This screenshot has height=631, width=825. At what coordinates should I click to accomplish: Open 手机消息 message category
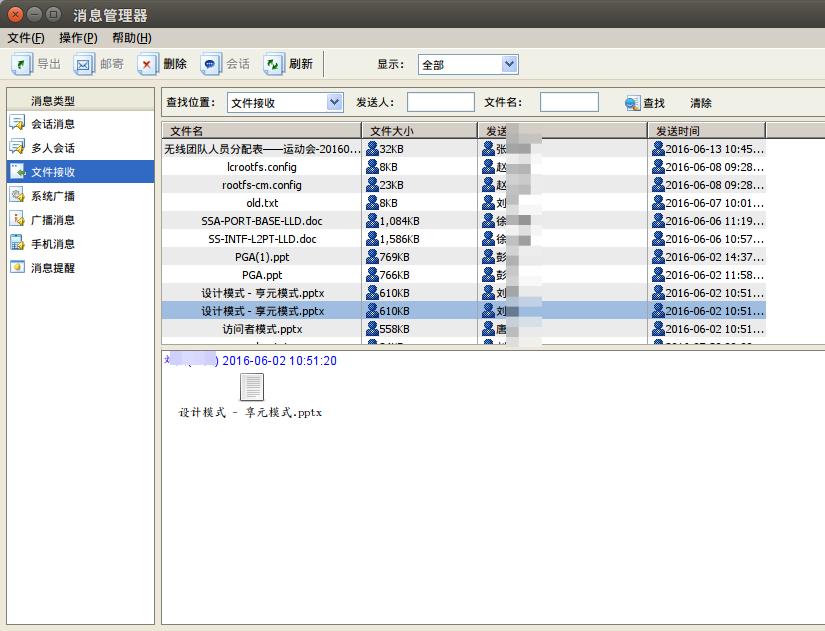52,244
